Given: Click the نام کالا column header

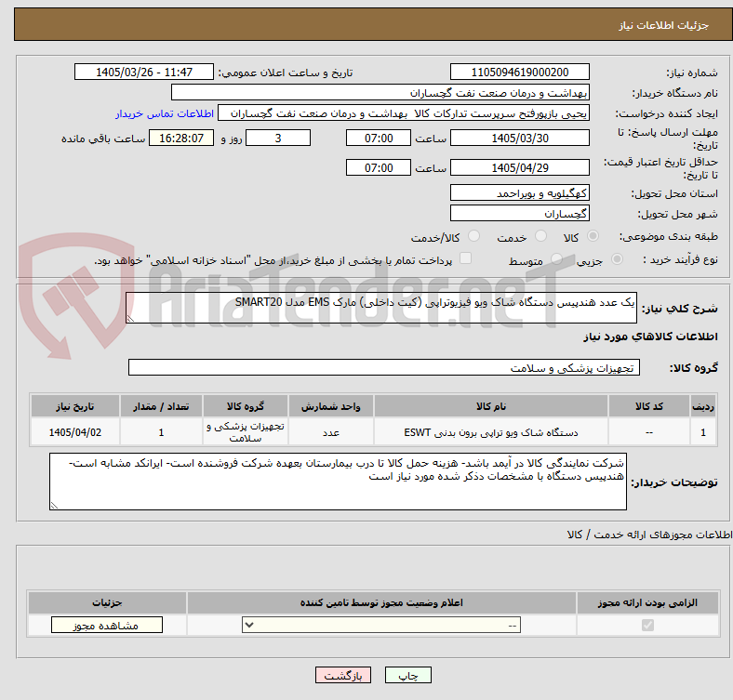Looking at the screenshot, I should (x=491, y=406).
